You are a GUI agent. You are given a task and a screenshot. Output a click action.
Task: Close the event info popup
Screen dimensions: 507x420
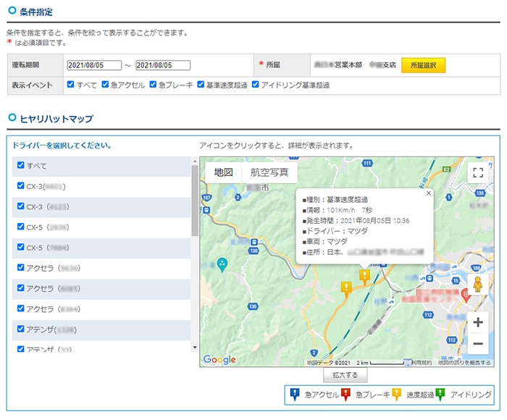click(428, 193)
